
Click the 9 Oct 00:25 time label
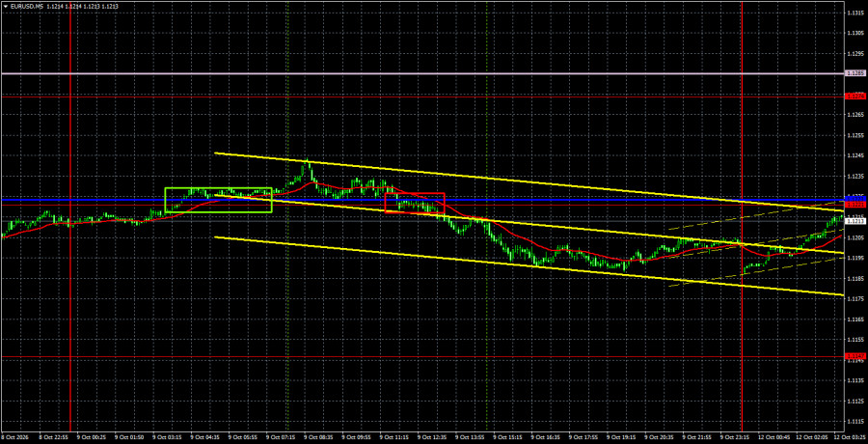point(90,437)
